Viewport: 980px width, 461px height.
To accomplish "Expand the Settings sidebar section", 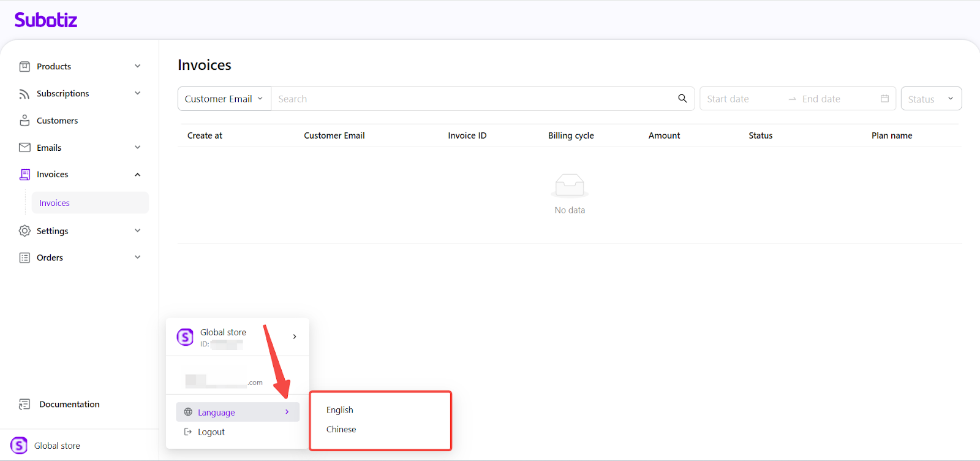I will pos(137,231).
